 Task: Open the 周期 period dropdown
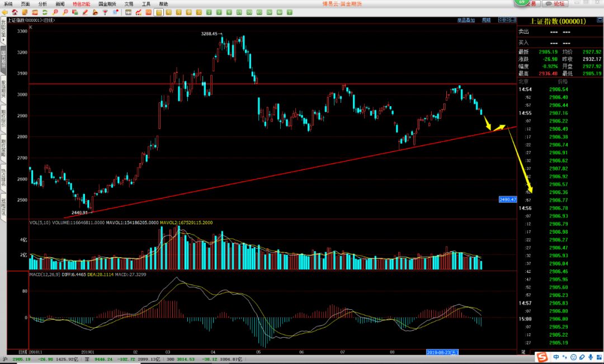[486, 21]
